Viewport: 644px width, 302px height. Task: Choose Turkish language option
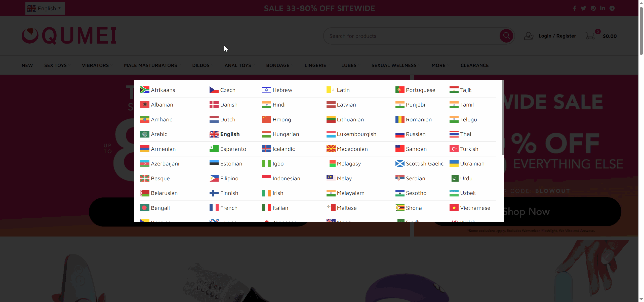click(x=469, y=149)
